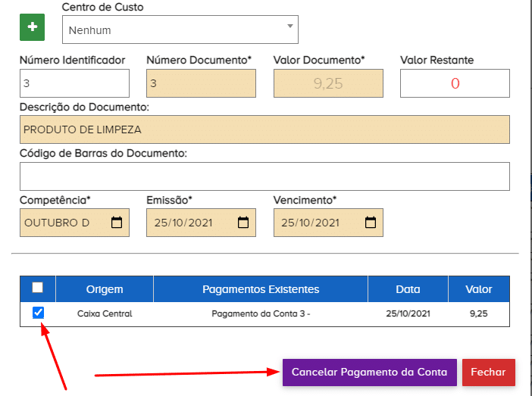Open calendar picker in Competência field
532x396 pixels.
117,223
